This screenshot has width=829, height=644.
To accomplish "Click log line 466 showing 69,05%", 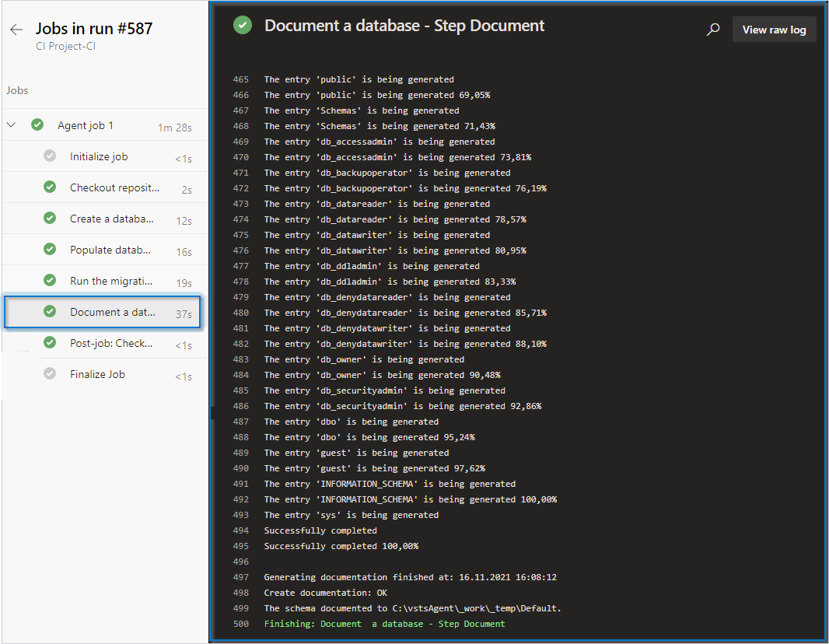I will tap(377, 95).
